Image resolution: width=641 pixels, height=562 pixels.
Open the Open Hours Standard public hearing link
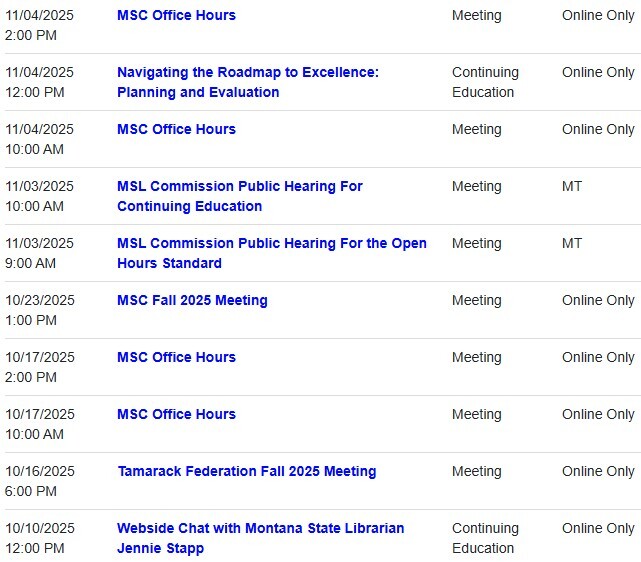(x=271, y=244)
